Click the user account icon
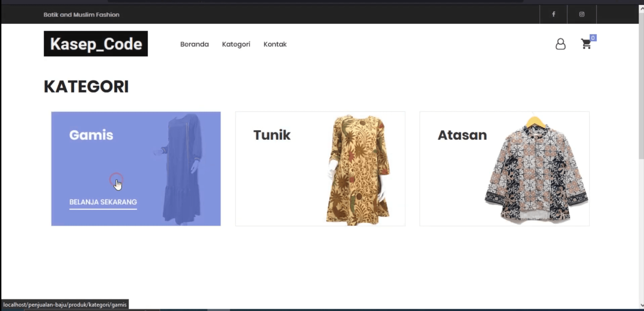The width and height of the screenshot is (644, 311). point(560,44)
